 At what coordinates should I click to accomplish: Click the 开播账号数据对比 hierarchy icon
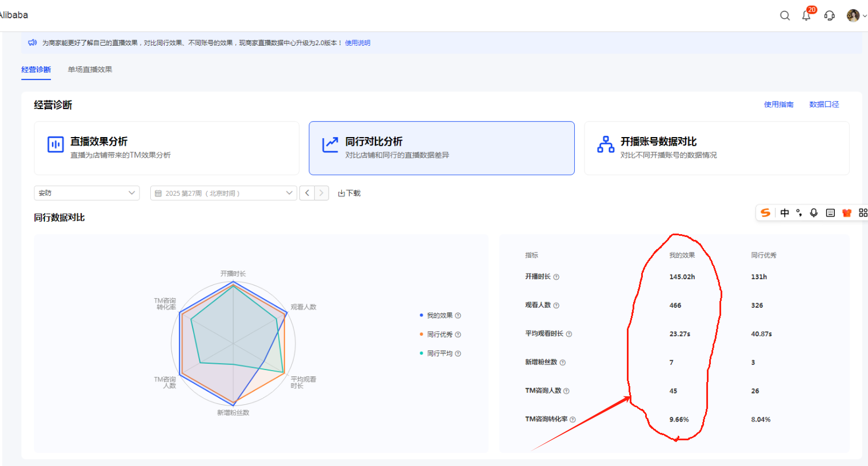606,144
